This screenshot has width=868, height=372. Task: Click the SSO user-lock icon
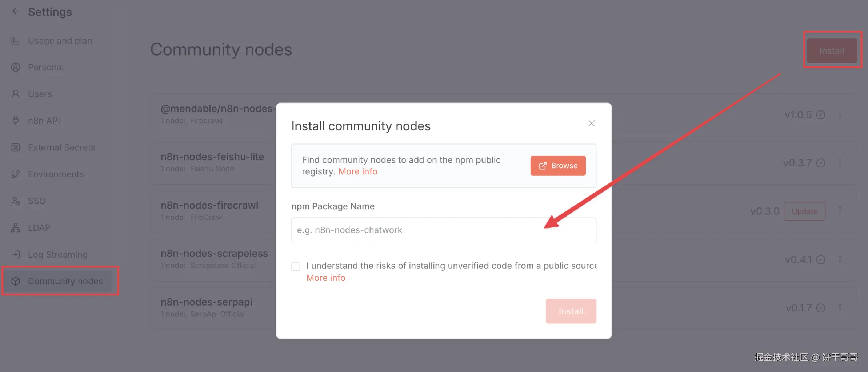click(x=15, y=201)
